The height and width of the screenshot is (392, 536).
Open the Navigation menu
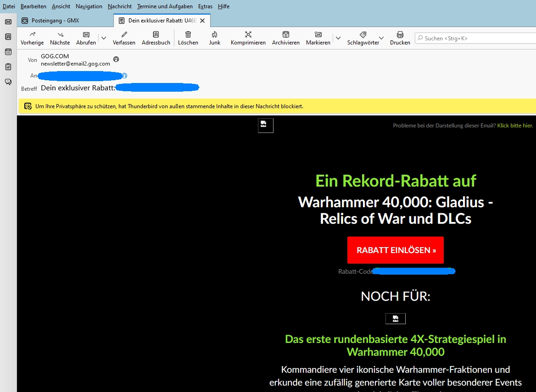coord(89,6)
